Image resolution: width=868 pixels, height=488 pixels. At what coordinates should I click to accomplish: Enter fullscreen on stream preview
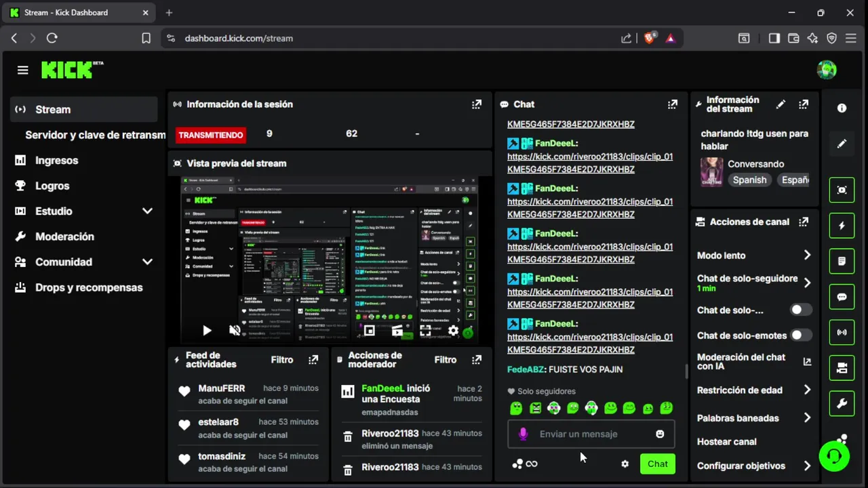click(425, 331)
